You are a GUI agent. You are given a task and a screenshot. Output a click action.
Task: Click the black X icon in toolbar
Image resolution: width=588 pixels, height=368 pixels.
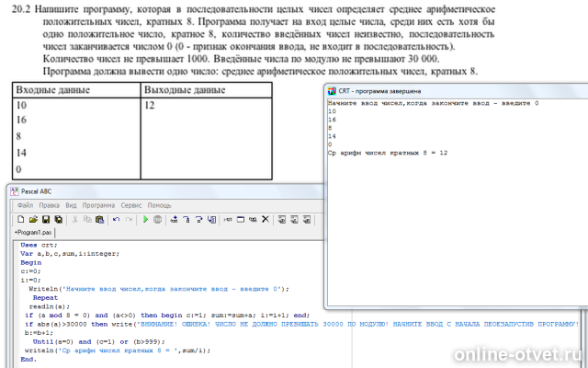click(x=266, y=219)
